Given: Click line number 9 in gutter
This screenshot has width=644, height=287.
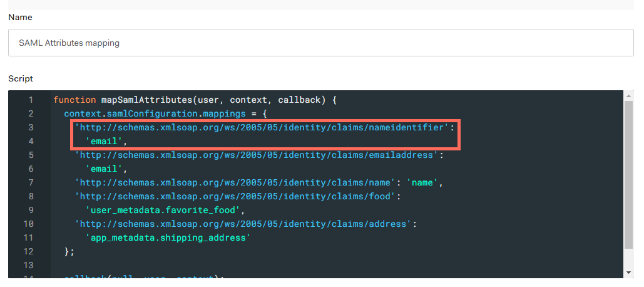Looking at the screenshot, I should [x=31, y=210].
